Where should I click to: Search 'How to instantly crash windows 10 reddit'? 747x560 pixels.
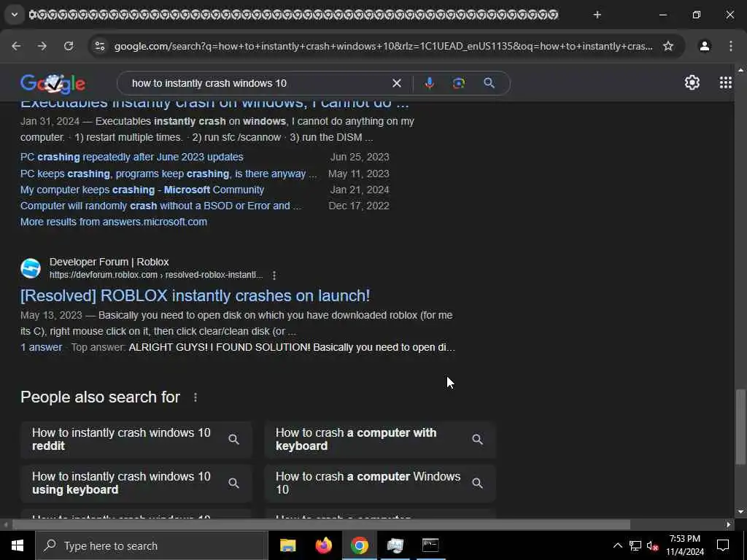pos(136,439)
